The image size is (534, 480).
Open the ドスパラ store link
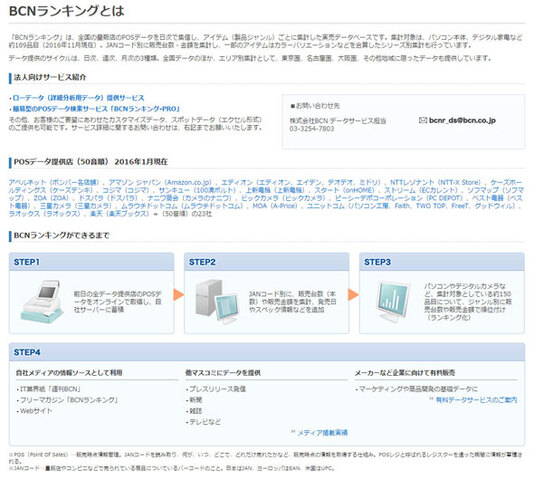tap(108, 198)
